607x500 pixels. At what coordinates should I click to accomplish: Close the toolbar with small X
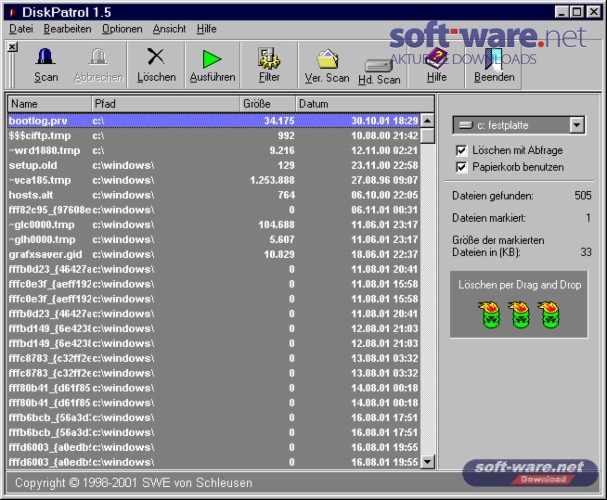click(x=12, y=47)
